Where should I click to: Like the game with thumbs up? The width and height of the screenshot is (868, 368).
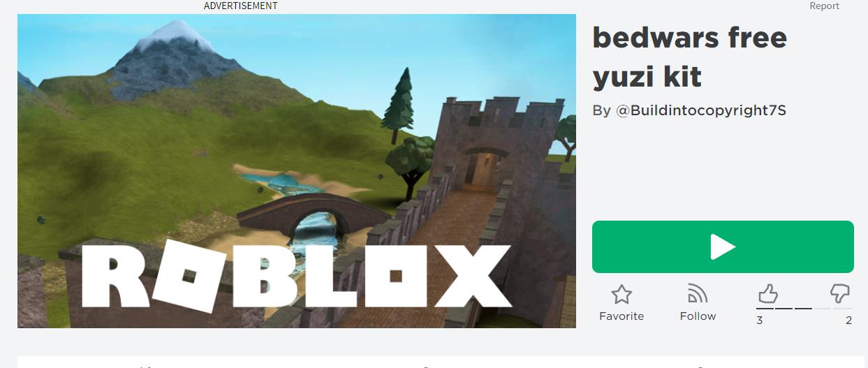point(768,293)
